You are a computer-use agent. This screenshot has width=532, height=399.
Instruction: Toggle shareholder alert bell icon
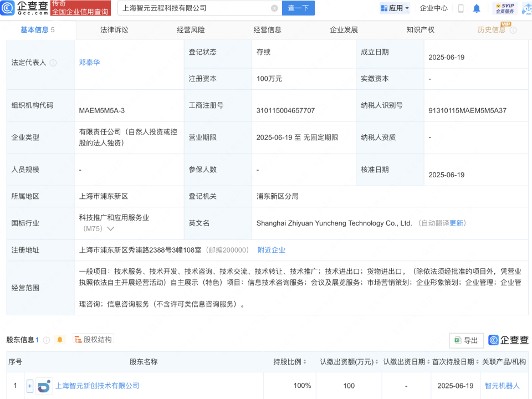tap(60, 340)
